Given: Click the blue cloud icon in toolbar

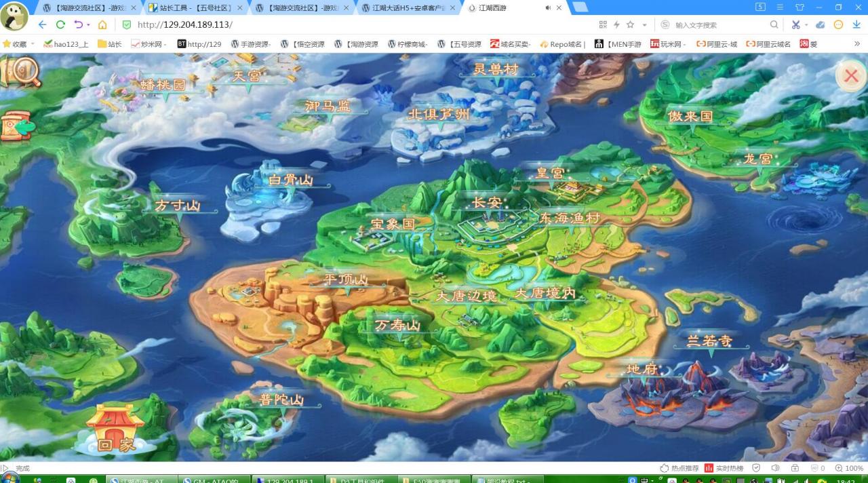Looking at the screenshot, I should tap(820, 24).
